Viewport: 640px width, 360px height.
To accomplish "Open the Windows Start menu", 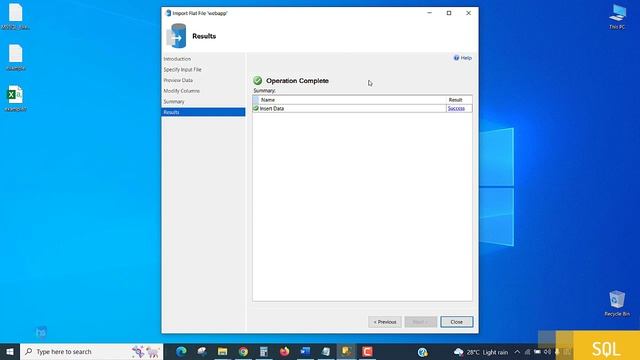I will pos(10,351).
